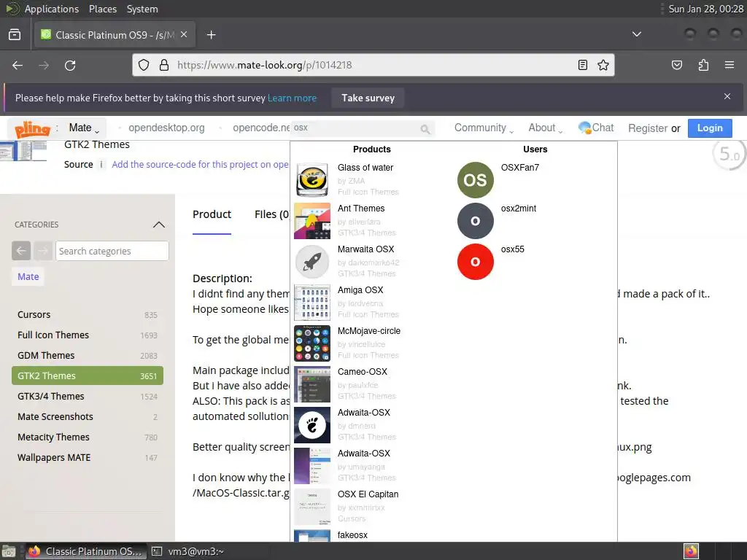
Task: Dismiss the Firefox survey notification bar
Action: coord(727,96)
